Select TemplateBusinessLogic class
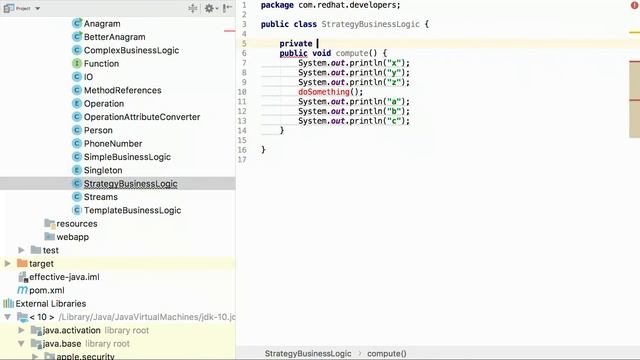 point(133,210)
